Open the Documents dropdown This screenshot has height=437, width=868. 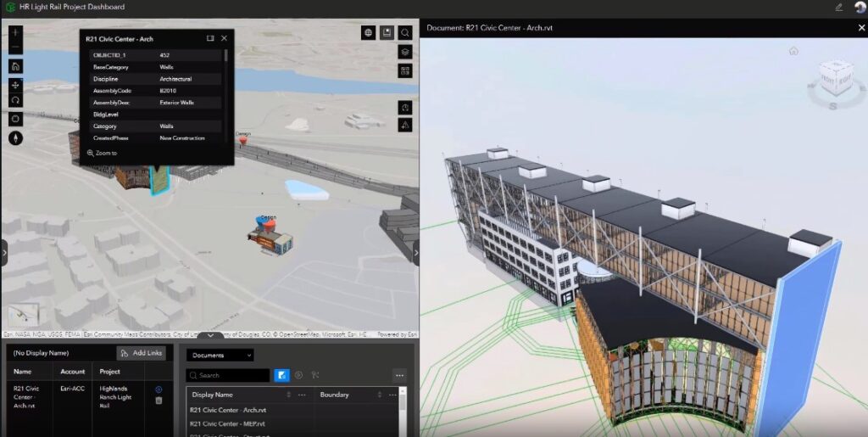coord(220,355)
